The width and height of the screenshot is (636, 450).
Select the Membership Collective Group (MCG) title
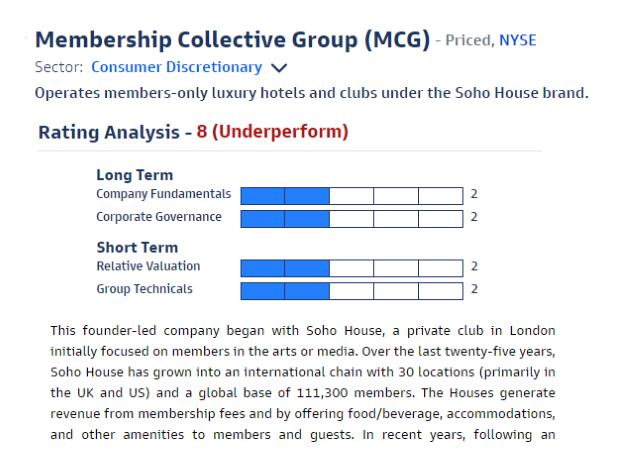click(x=232, y=40)
